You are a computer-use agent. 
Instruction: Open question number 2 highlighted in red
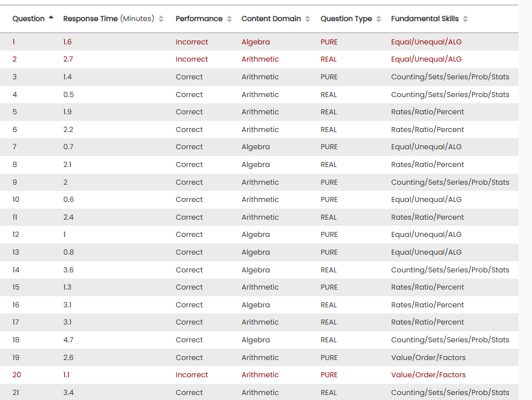coord(15,59)
